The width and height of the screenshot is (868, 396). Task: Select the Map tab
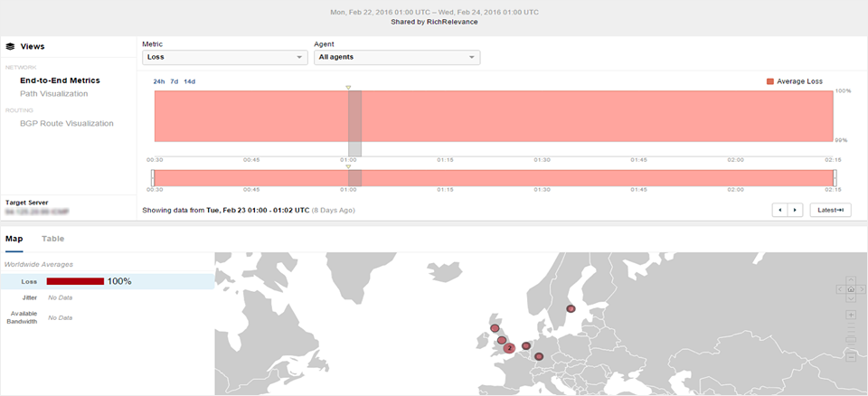pyautogui.click(x=14, y=239)
